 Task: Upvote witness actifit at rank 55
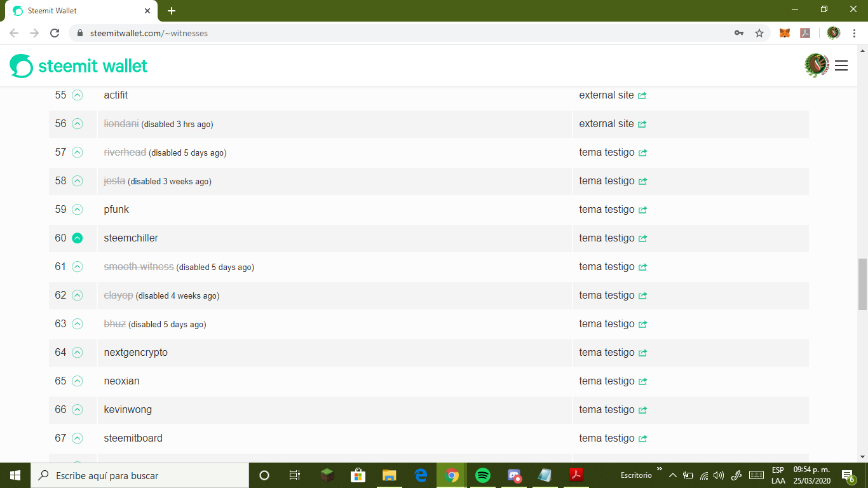(77, 95)
